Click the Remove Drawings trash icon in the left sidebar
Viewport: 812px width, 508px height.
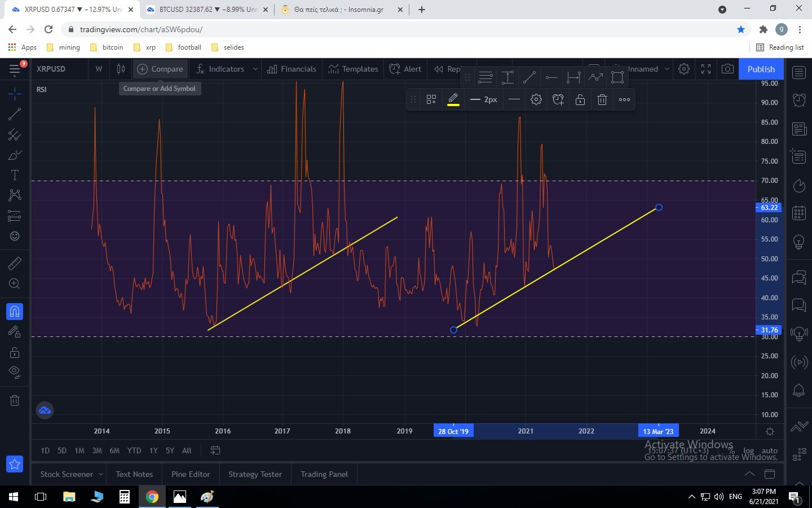click(x=15, y=401)
